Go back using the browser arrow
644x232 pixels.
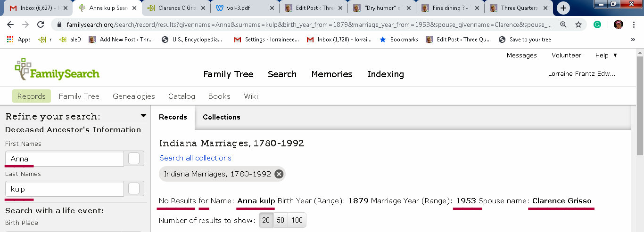pos(11,24)
